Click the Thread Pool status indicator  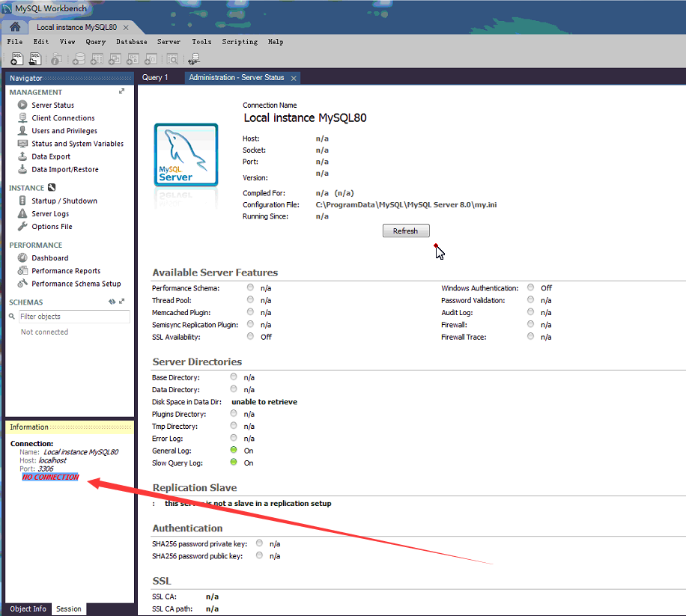coord(250,299)
